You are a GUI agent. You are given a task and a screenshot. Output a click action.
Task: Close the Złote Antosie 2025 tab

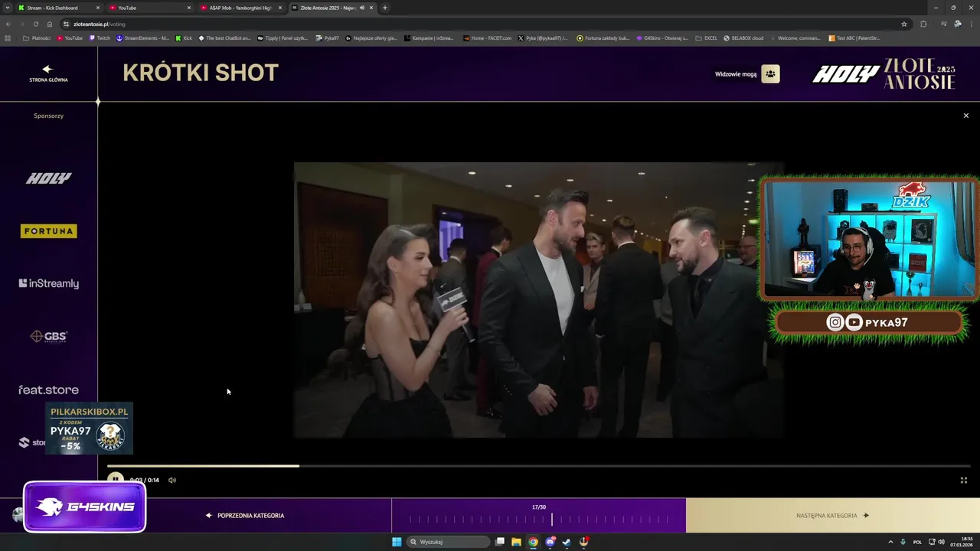click(x=371, y=8)
